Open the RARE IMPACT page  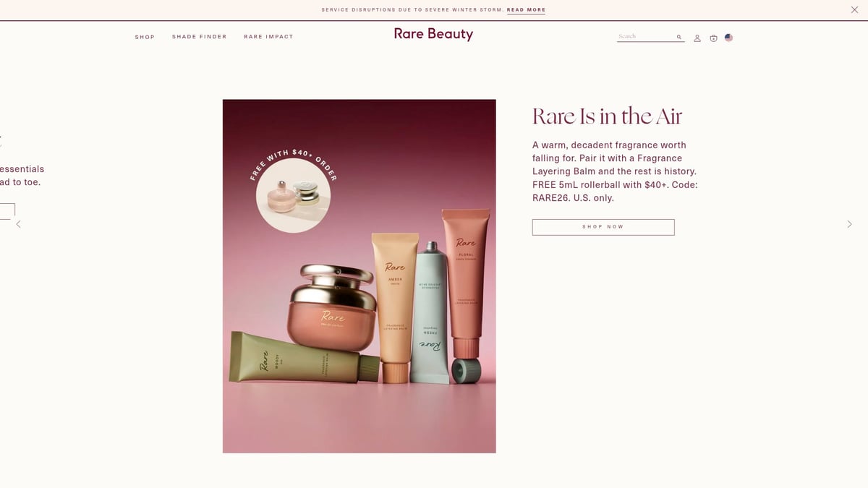coord(268,36)
